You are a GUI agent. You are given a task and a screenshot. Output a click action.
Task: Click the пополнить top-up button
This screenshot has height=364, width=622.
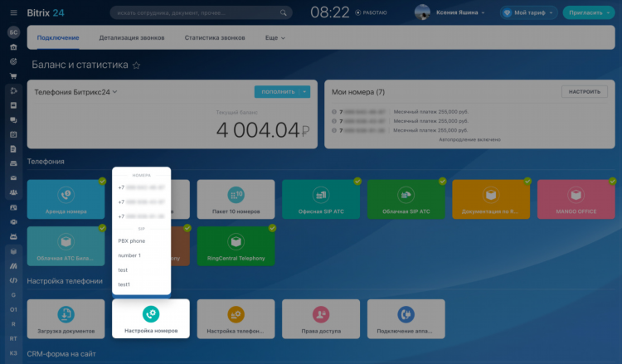pyautogui.click(x=277, y=91)
